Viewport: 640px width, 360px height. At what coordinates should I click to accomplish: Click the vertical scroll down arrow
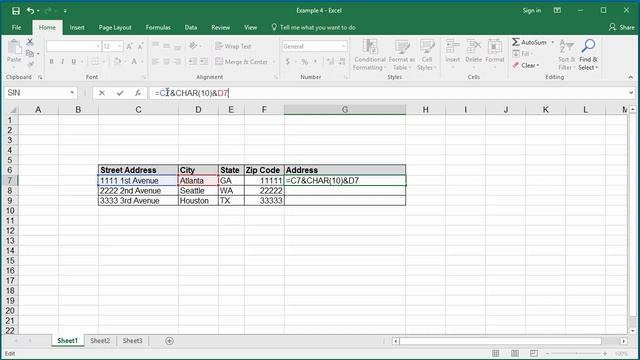[633, 331]
